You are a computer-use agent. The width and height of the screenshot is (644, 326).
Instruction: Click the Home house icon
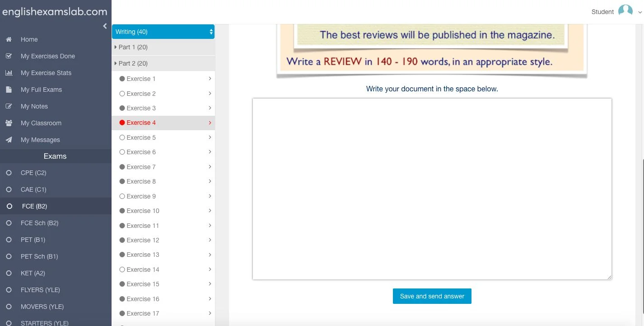tap(9, 39)
